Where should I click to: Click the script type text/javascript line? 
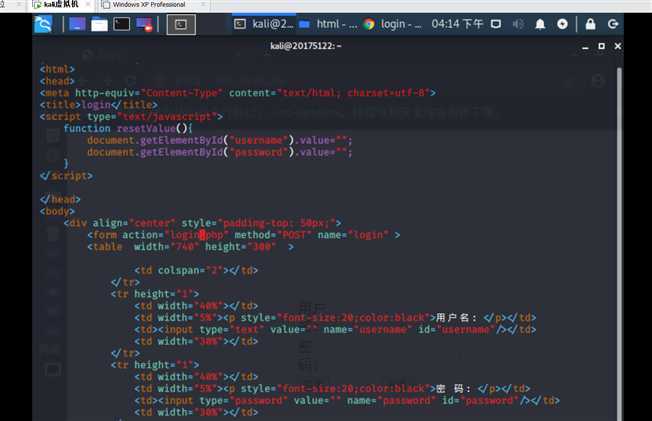[131, 116]
